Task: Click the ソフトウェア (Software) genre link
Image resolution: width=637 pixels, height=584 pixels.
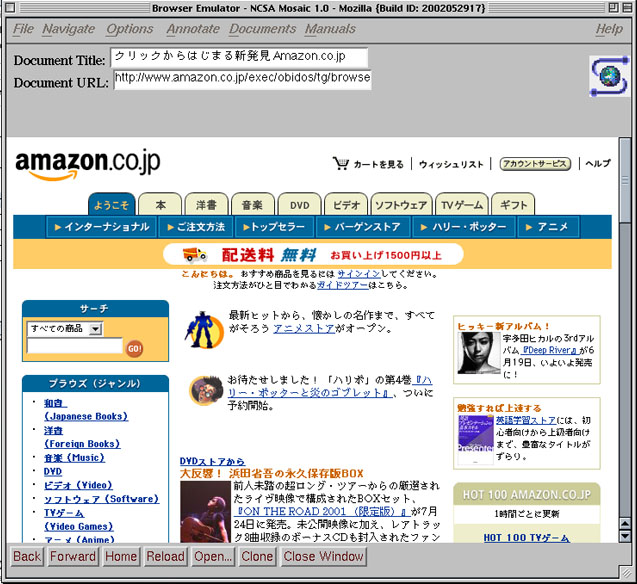Action: pos(102,499)
